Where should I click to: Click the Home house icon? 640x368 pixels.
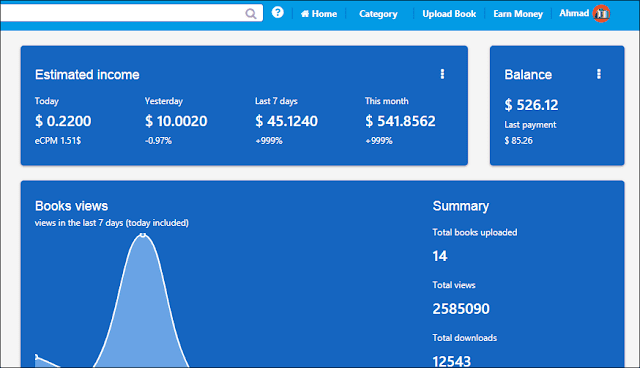pyautogui.click(x=305, y=14)
